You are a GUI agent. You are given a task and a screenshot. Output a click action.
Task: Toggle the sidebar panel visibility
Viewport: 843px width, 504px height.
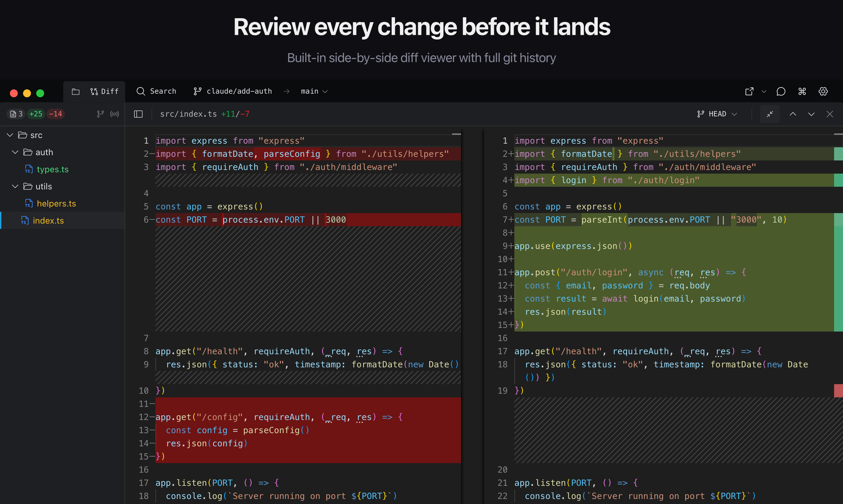click(x=138, y=114)
